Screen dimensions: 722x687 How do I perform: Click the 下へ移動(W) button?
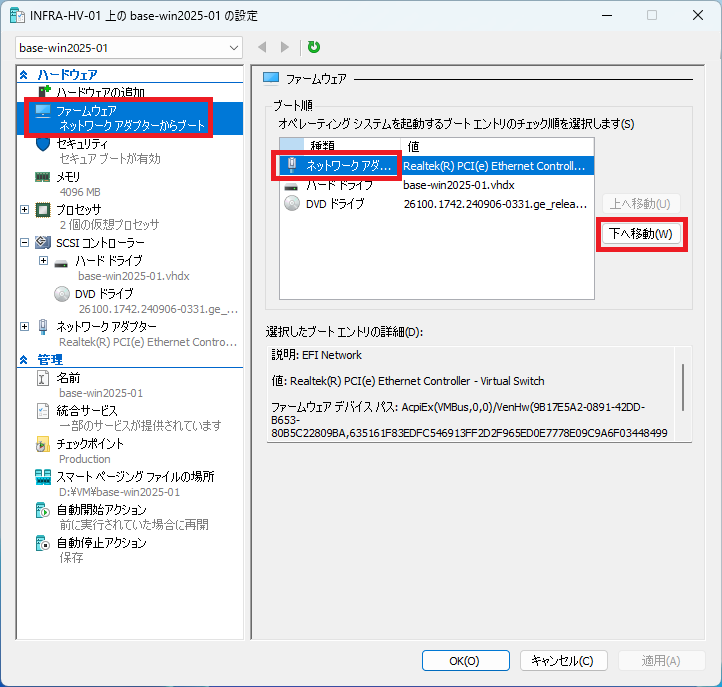[x=641, y=234]
